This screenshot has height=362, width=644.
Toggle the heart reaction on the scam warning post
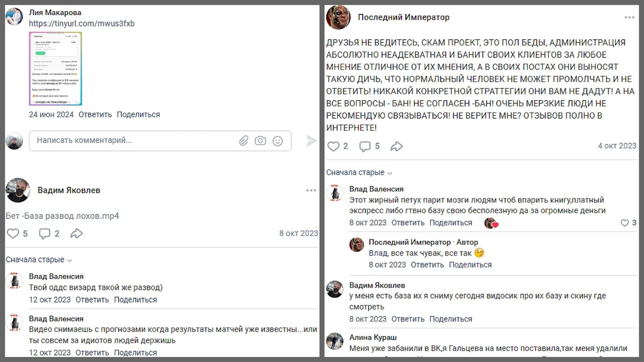(x=333, y=146)
